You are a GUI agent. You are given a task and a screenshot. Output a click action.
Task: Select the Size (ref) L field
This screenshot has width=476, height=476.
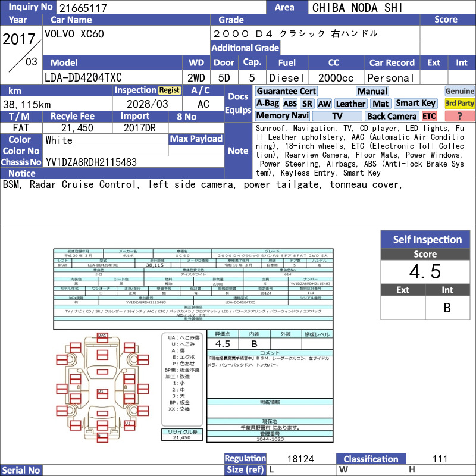pos(301,470)
